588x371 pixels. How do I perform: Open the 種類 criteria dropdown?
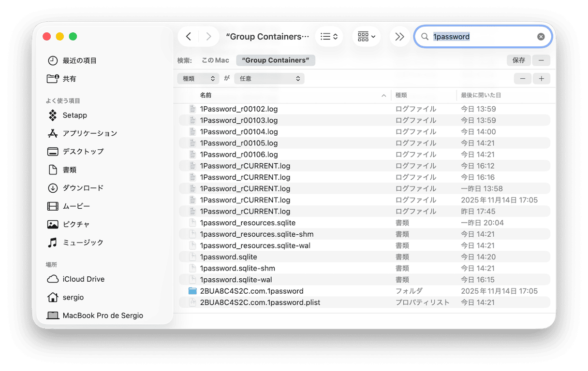(x=198, y=78)
